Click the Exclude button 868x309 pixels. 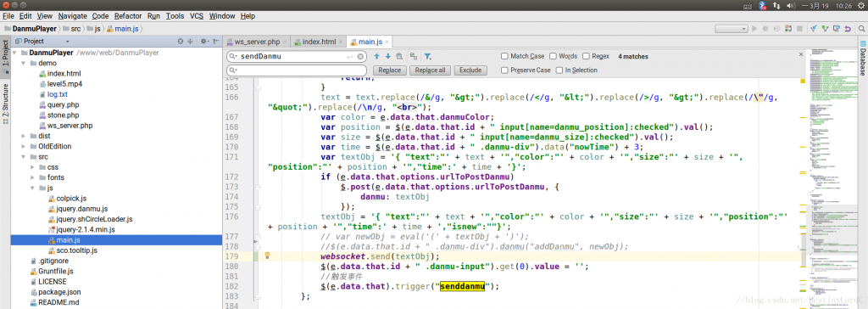point(470,70)
